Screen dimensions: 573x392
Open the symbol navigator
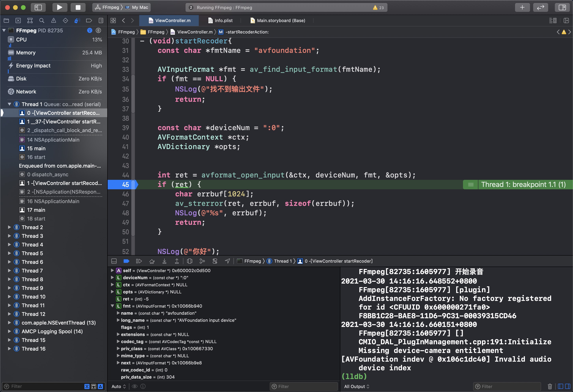click(x=30, y=21)
